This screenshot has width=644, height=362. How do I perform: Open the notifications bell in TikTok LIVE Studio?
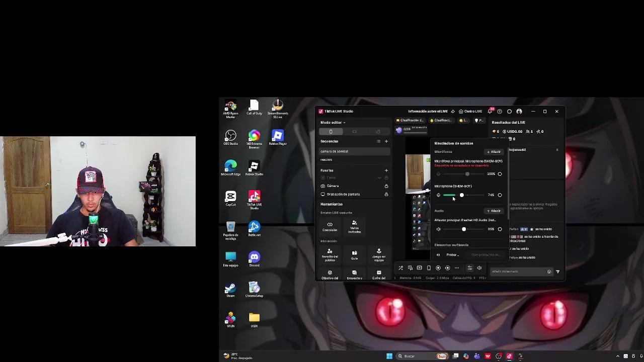pyautogui.click(x=490, y=111)
